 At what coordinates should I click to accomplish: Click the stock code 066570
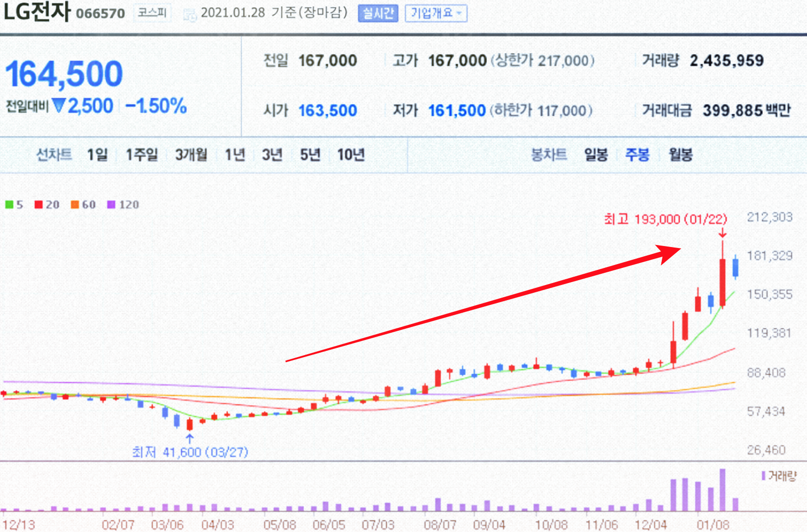[x=100, y=13]
